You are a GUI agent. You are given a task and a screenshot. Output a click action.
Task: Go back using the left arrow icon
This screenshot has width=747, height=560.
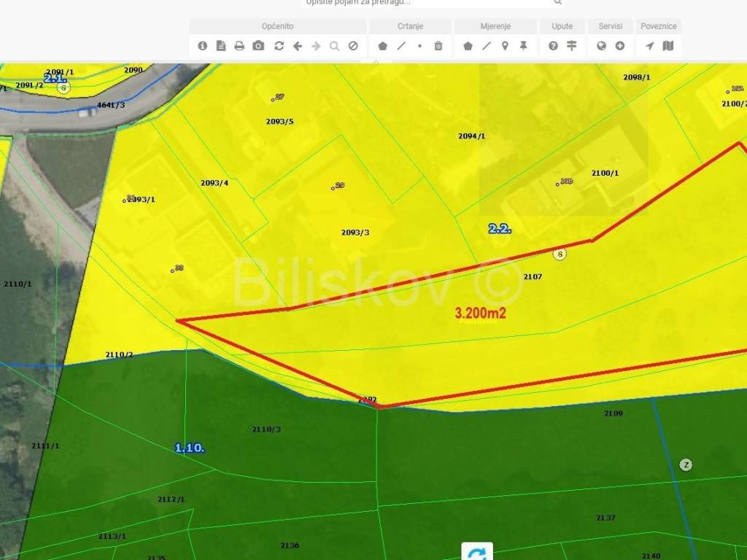click(298, 46)
